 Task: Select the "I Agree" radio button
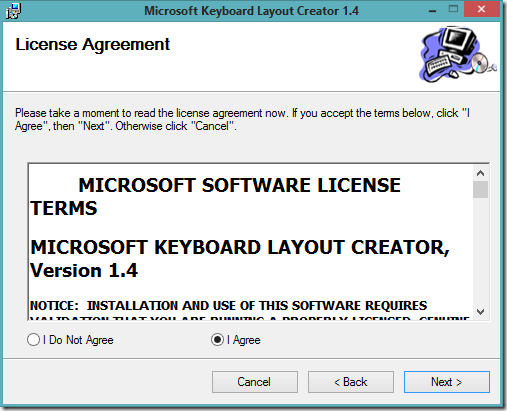[x=217, y=340]
